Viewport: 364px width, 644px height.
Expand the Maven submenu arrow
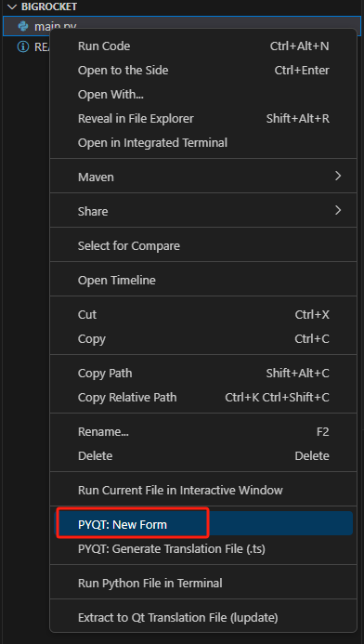(338, 177)
